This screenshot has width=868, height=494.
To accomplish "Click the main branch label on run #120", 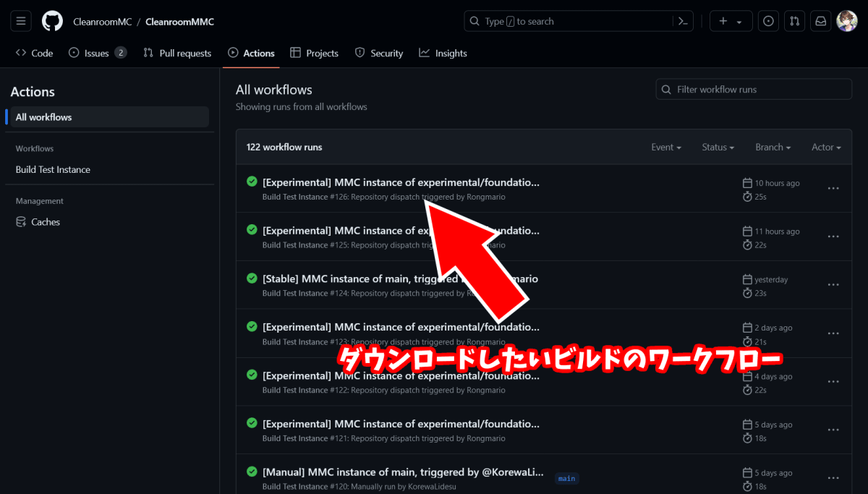I will pyautogui.click(x=567, y=478).
